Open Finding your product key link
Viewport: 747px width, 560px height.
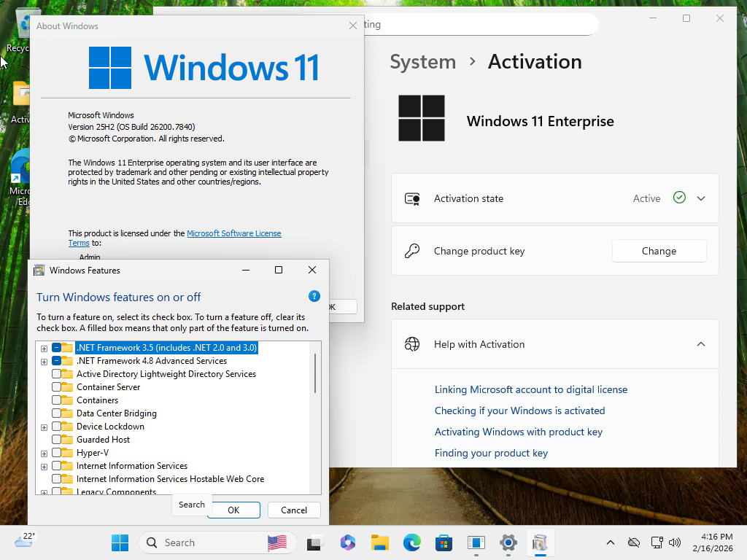pyautogui.click(x=491, y=453)
